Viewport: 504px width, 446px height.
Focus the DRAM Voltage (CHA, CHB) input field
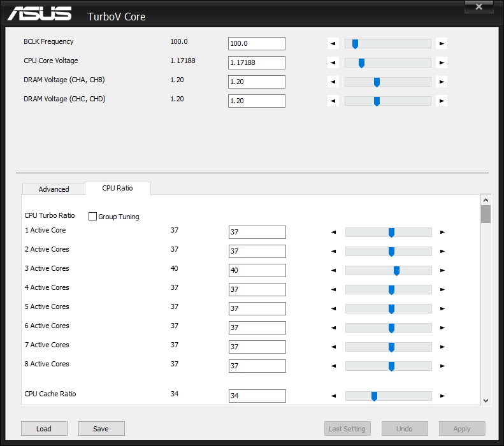[257, 82]
